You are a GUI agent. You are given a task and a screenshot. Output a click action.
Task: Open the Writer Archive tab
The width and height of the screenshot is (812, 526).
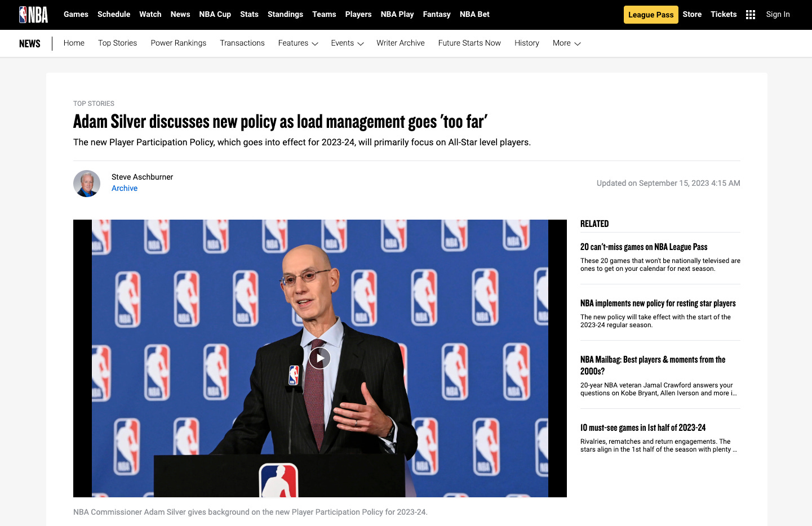click(401, 43)
